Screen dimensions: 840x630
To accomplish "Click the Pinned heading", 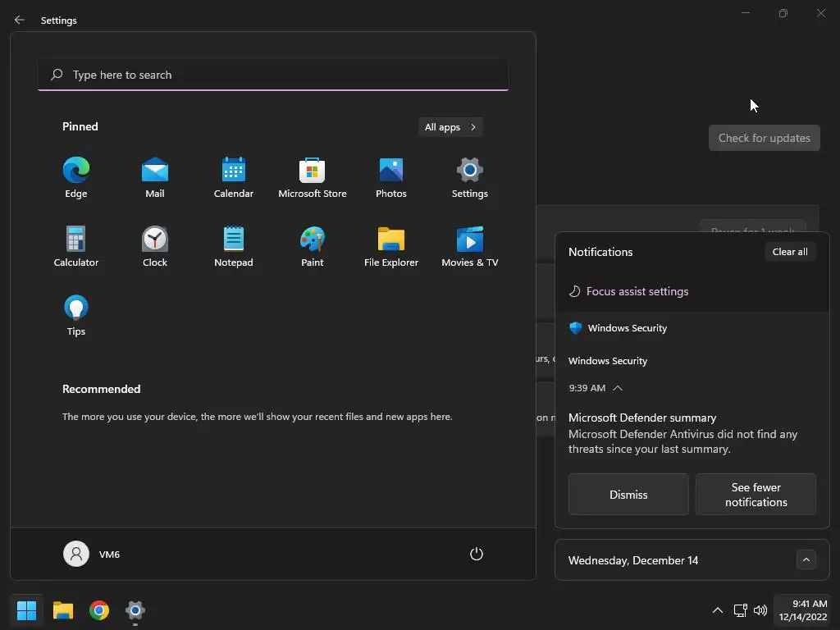I will tap(80, 126).
